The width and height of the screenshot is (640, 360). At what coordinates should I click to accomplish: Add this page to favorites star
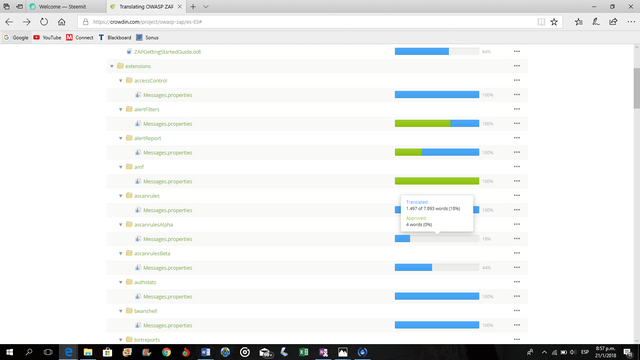click(554, 22)
